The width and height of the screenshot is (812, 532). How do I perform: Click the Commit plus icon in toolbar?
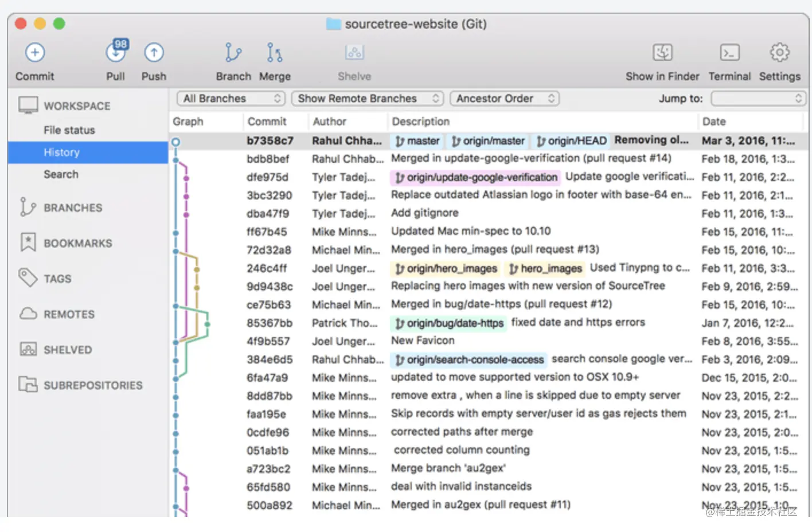(35, 53)
